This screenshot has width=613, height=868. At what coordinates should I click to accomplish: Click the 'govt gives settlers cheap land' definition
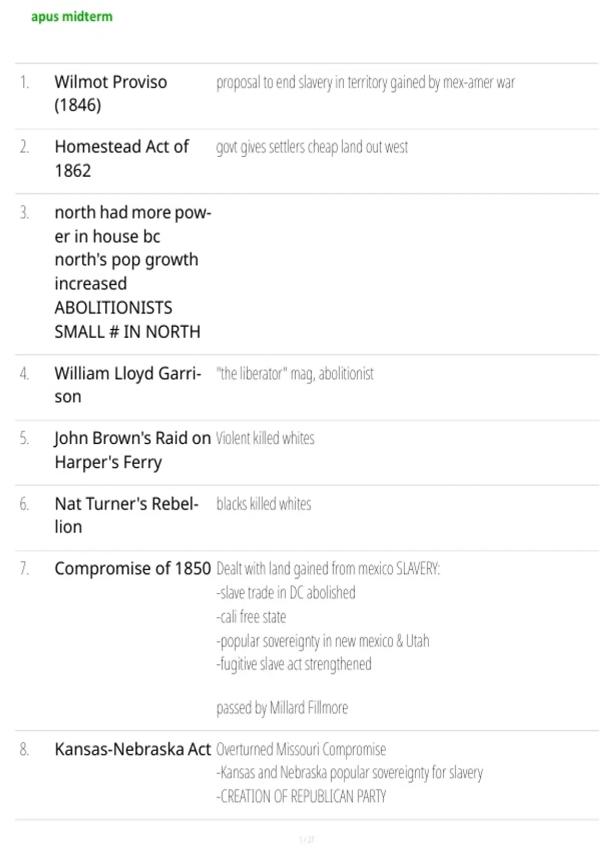[312, 147]
